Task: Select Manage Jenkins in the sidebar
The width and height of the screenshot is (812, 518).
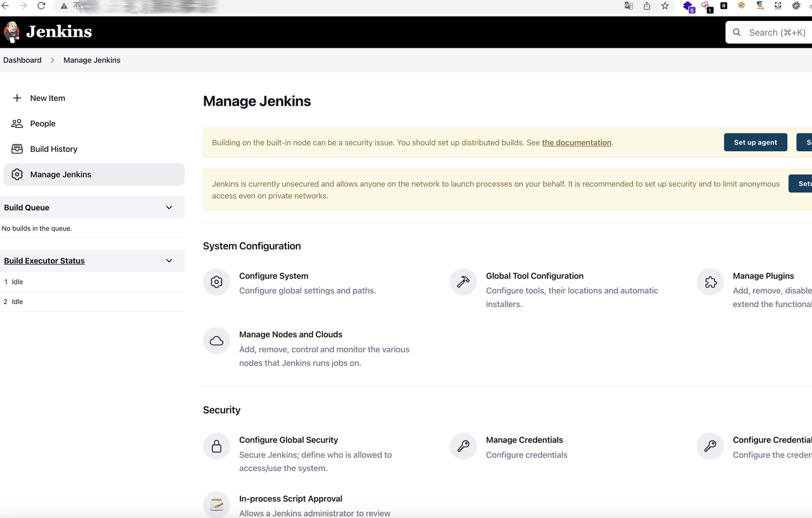Action: [94, 175]
